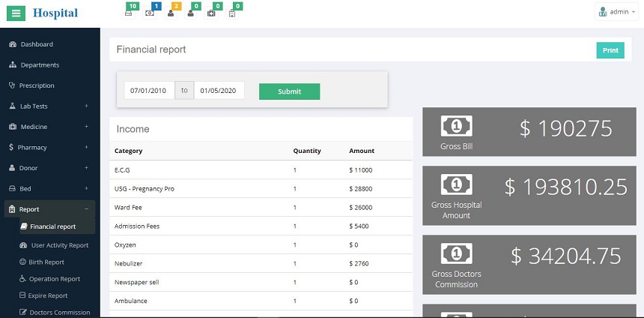Click the start date field 07/01/2010
The image size is (644, 318).
tap(150, 91)
